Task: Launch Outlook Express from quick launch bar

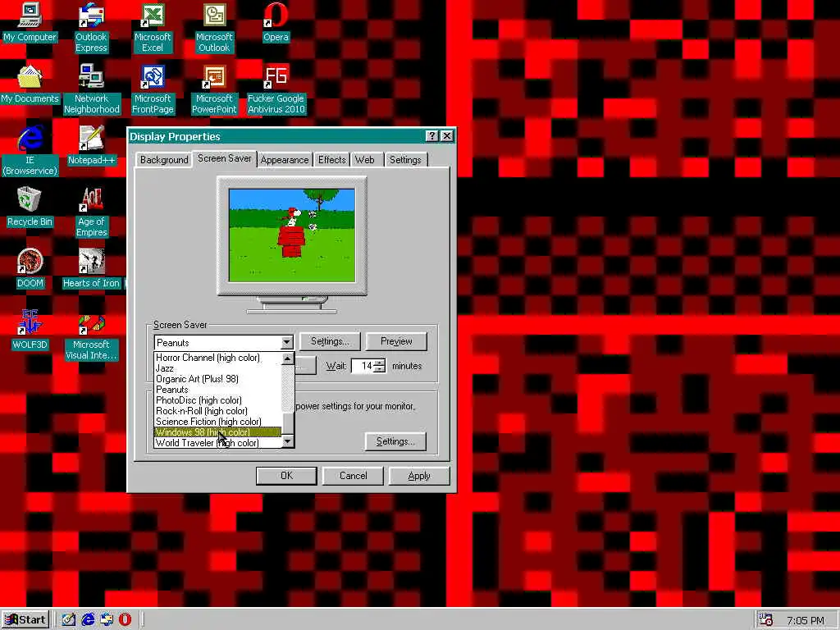Action: pos(107,619)
